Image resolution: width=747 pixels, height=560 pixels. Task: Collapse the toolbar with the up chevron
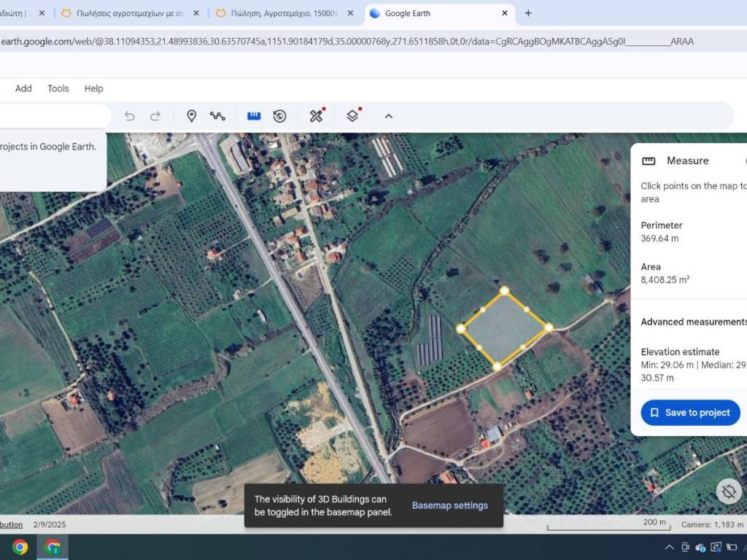tap(389, 116)
